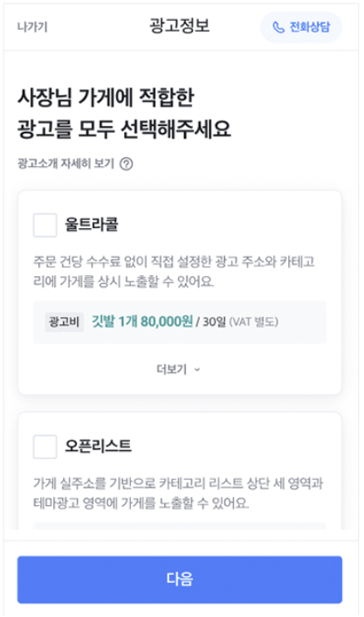The width and height of the screenshot is (364, 617).
Task: Expand 더보기 in the 울트라콜 card
Action: pos(179,369)
